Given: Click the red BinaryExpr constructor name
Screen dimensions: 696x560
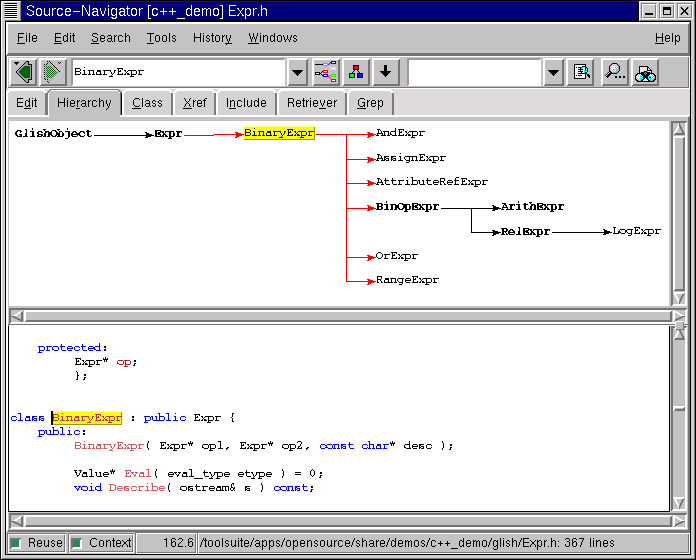Looking at the screenshot, I should [x=109, y=446].
